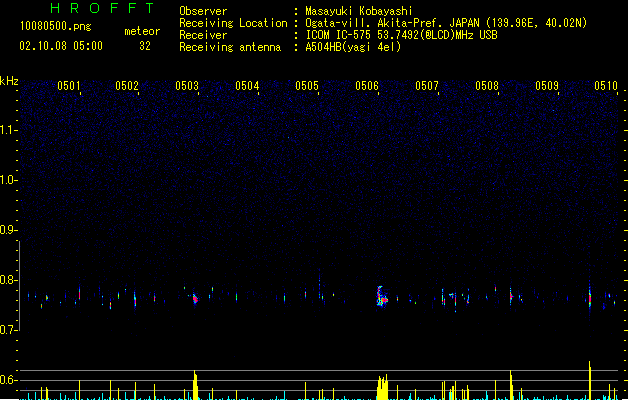The height and width of the screenshot is (400, 629).
Task: Click the Receiving Location label
Action: pyautogui.click(x=233, y=23)
